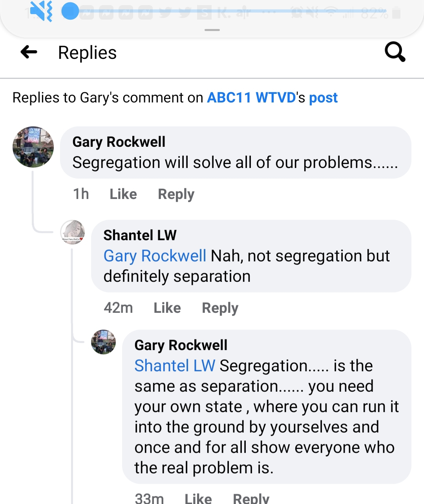The height and width of the screenshot is (504, 424).
Task: Like Gary's 33m-old reply
Action: tap(198, 499)
